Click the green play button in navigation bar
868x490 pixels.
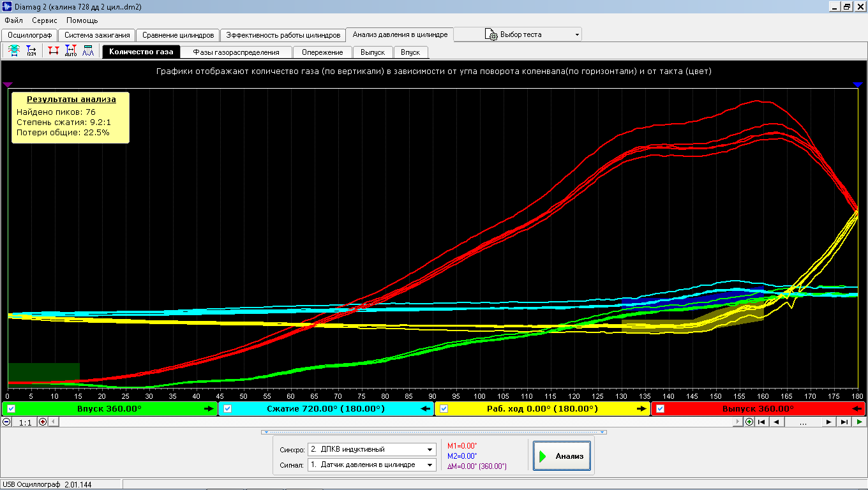click(859, 422)
